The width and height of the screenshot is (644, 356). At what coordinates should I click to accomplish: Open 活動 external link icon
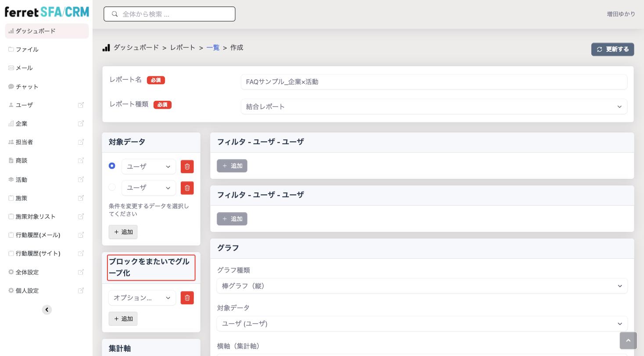(x=81, y=179)
